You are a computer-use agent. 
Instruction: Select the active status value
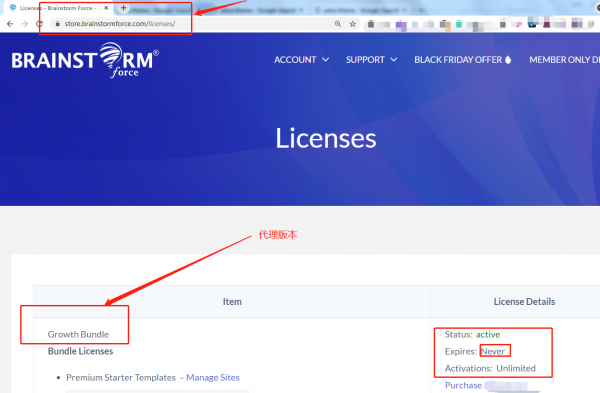488,334
